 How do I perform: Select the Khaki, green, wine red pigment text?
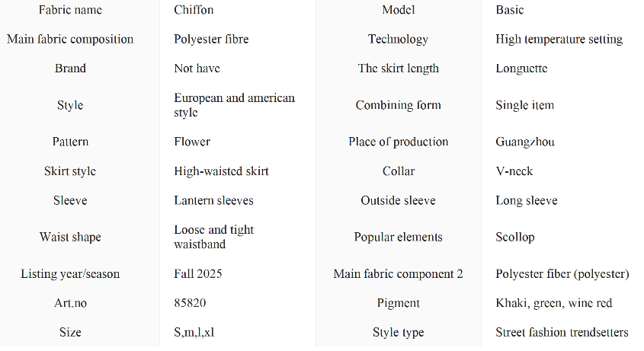(x=553, y=303)
